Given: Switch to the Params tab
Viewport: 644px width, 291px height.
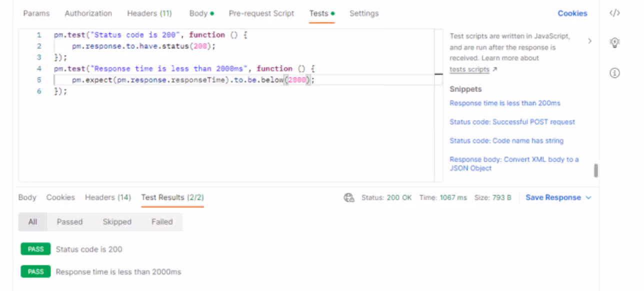Looking at the screenshot, I should point(36,13).
